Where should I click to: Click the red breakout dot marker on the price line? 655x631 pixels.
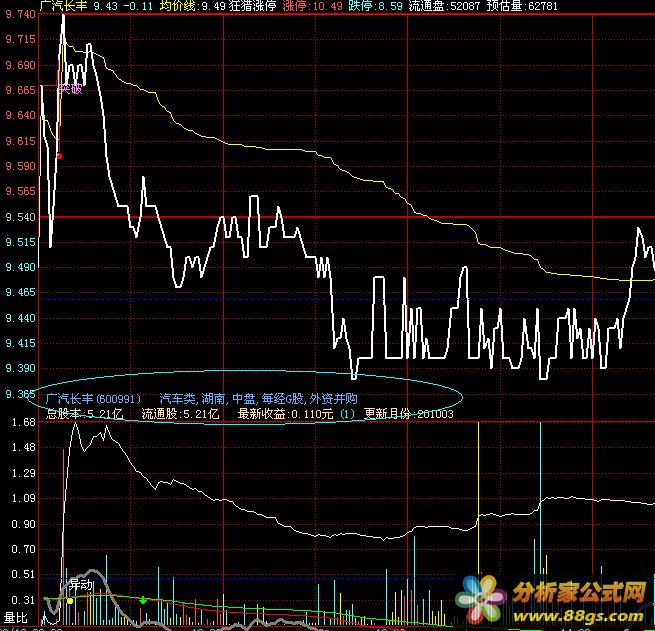pyautogui.click(x=59, y=156)
